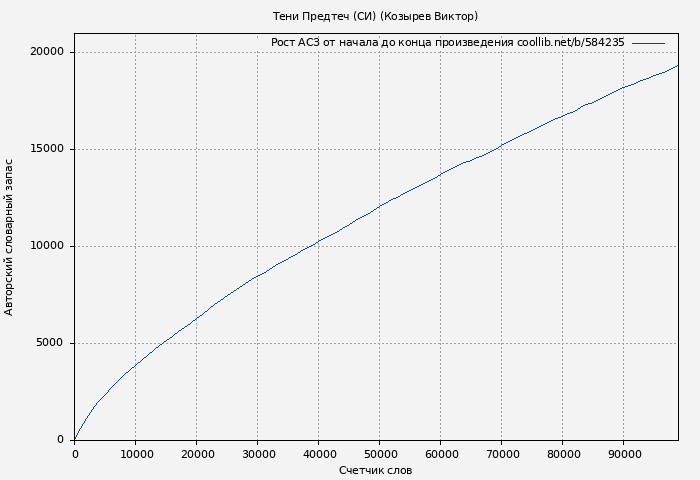The height and width of the screenshot is (480, 700).
Task: Click the 50000 tick on the x-axis
Action: pyautogui.click(x=380, y=454)
